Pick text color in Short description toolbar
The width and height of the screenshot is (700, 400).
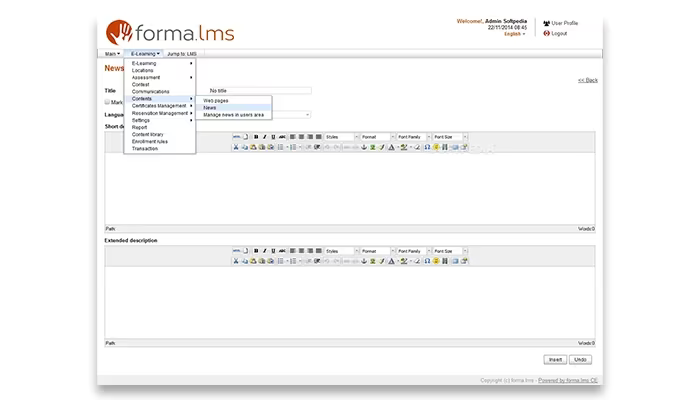(x=392, y=147)
